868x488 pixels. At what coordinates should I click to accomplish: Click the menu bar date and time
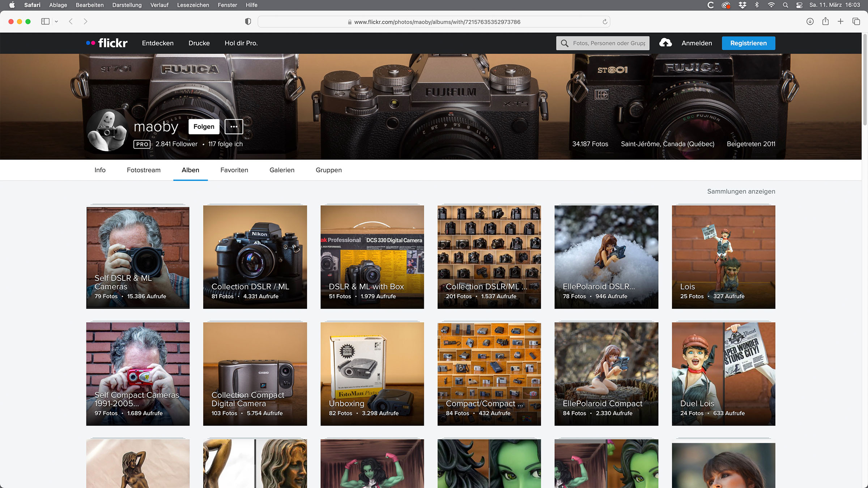(834, 5)
